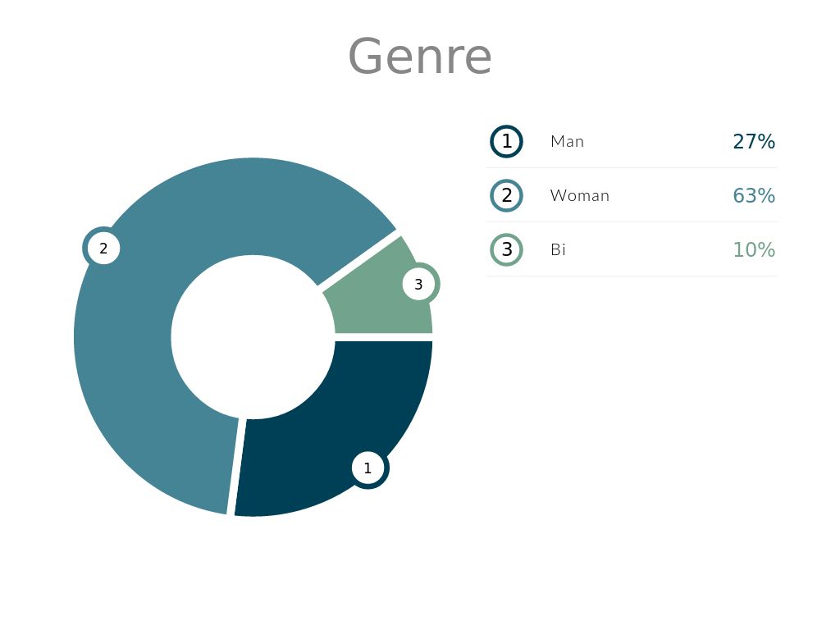Click the 27% value
The width and height of the screenshot is (840, 630).
click(754, 141)
